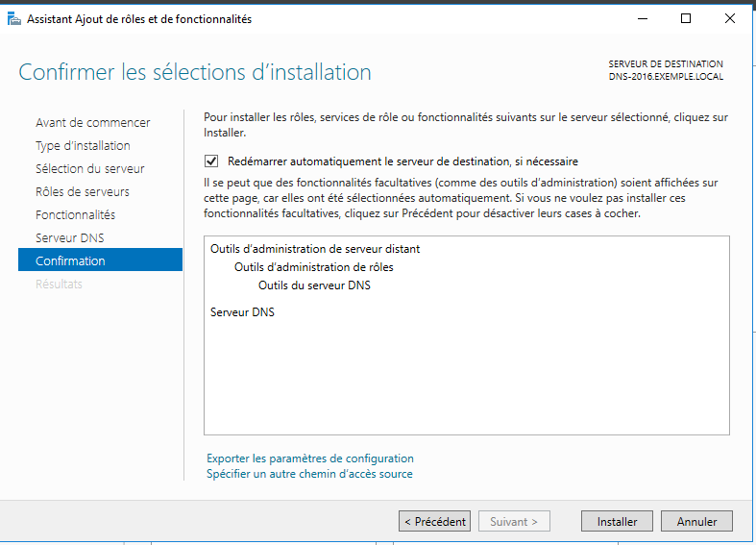Click the Serveur DNS entry in list
This screenshot has width=756, height=545.
point(242,312)
